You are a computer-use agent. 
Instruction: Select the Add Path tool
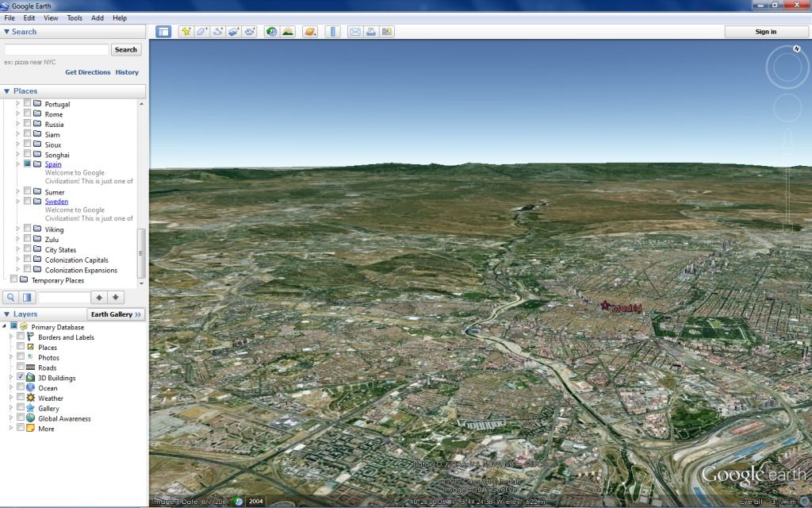217,32
